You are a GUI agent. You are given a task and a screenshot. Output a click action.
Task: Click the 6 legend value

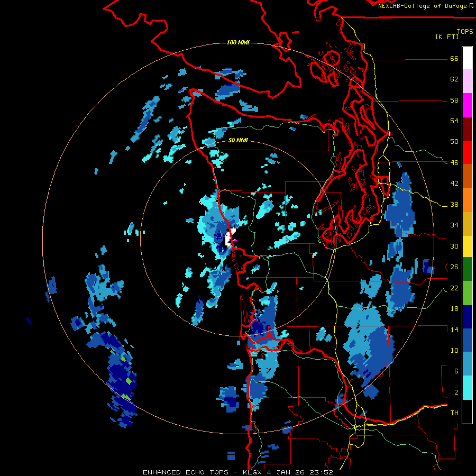[456, 371]
